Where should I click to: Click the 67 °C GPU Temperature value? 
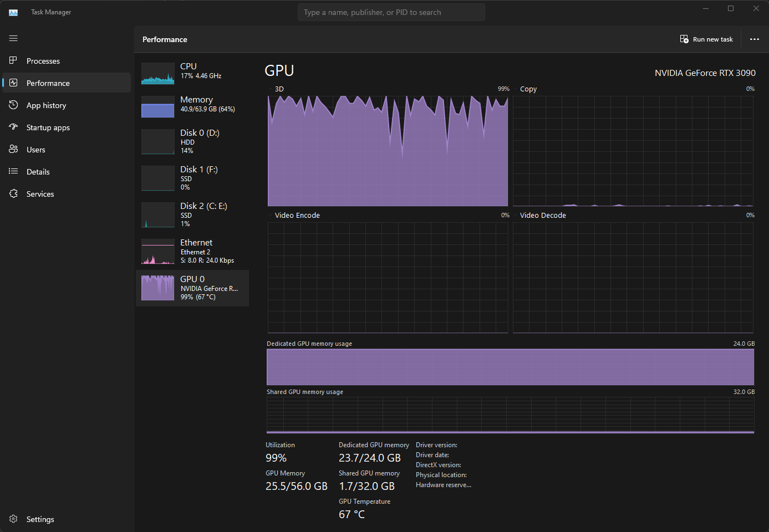point(352,514)
